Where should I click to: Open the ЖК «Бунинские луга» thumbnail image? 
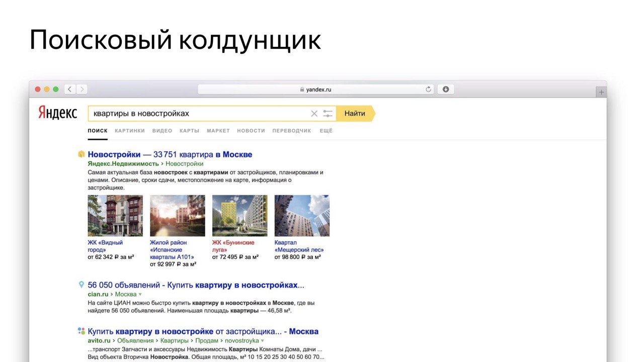240,216
